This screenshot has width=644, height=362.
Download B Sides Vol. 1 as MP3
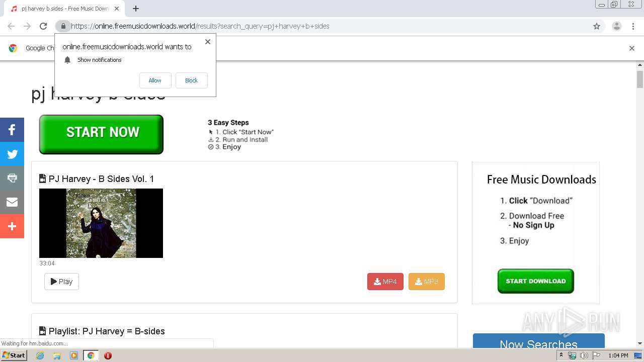(x=427, y=282)
